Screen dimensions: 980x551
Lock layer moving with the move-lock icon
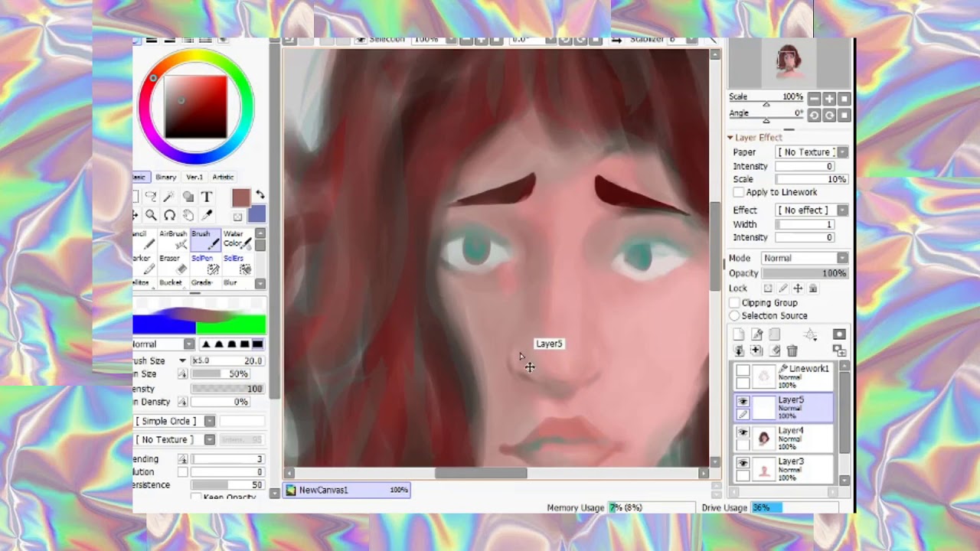click(x=798, y=289)
